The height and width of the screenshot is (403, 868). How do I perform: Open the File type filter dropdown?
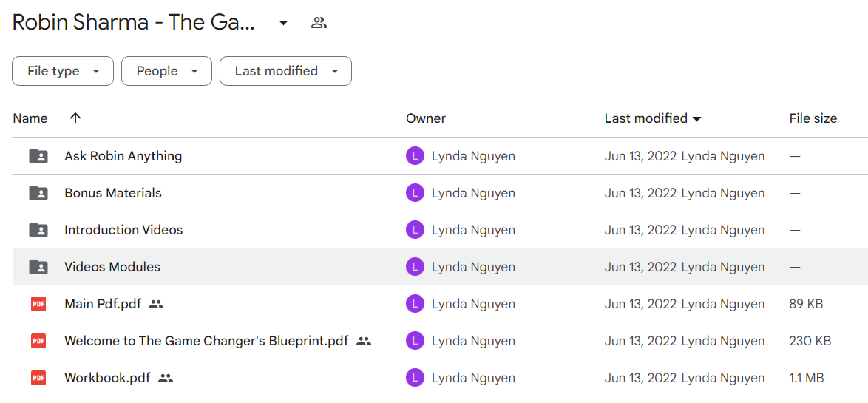coord(63,71)
